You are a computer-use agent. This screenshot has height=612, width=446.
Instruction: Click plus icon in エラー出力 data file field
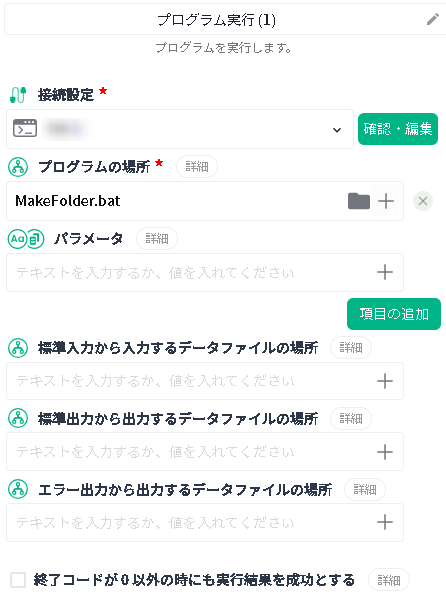point(385,522)
